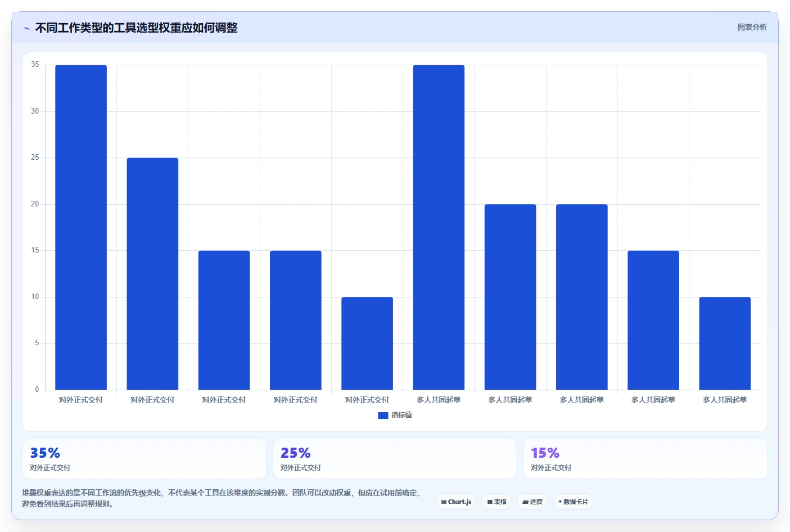Click the 多人共同起草 bar valued at 10
Viewport: 790px width, 532px height.
point(725,343)
